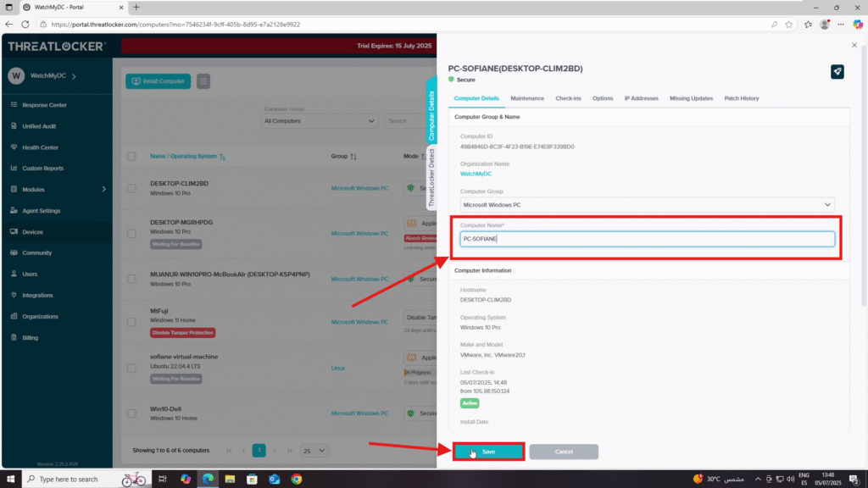Open Health Center in sidebar
The width and height of the screenshot is (868, 488).
[40, 147]
